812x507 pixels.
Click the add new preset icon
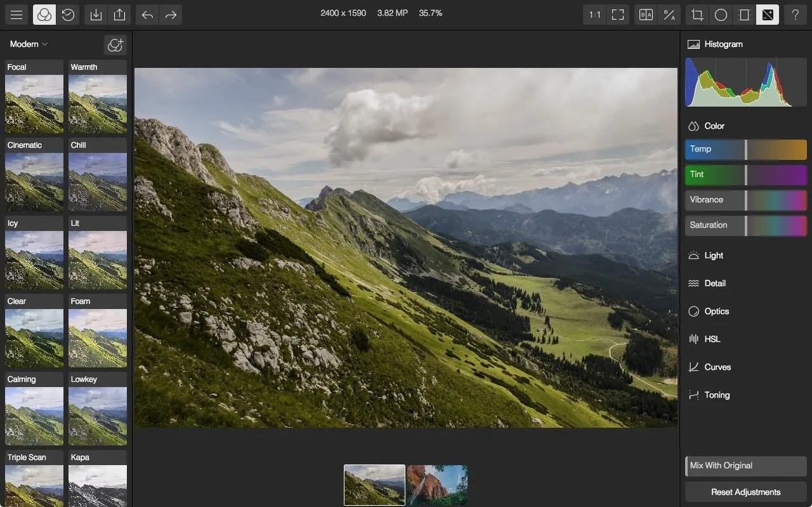pos(115,44)
